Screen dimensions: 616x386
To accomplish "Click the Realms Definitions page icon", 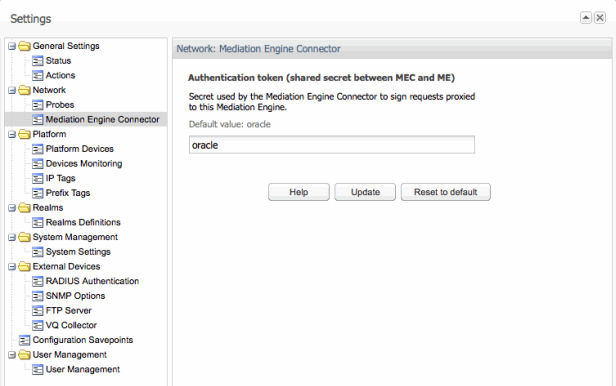I will pyautogui.click(x=37, y=222).
